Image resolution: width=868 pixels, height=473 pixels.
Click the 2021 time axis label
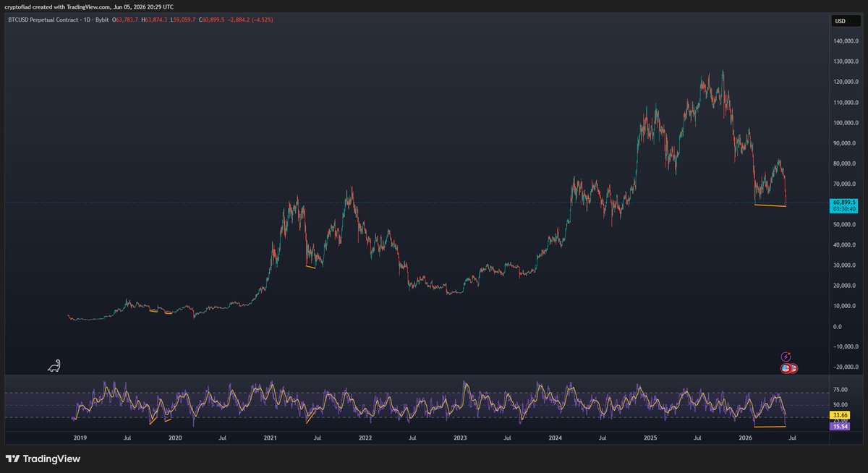click(270, 438)
